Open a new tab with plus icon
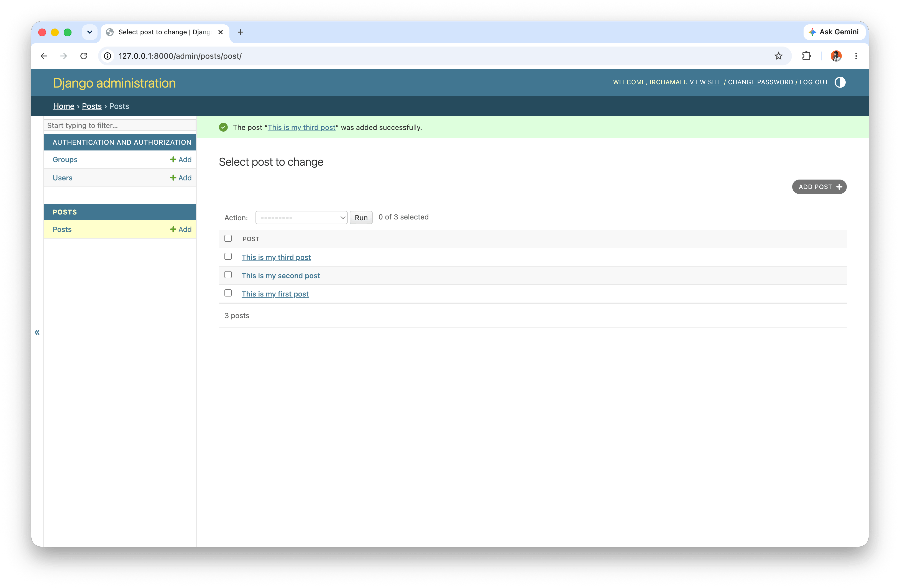The width and height of the screenshot is (900, 588). [241, 32]
